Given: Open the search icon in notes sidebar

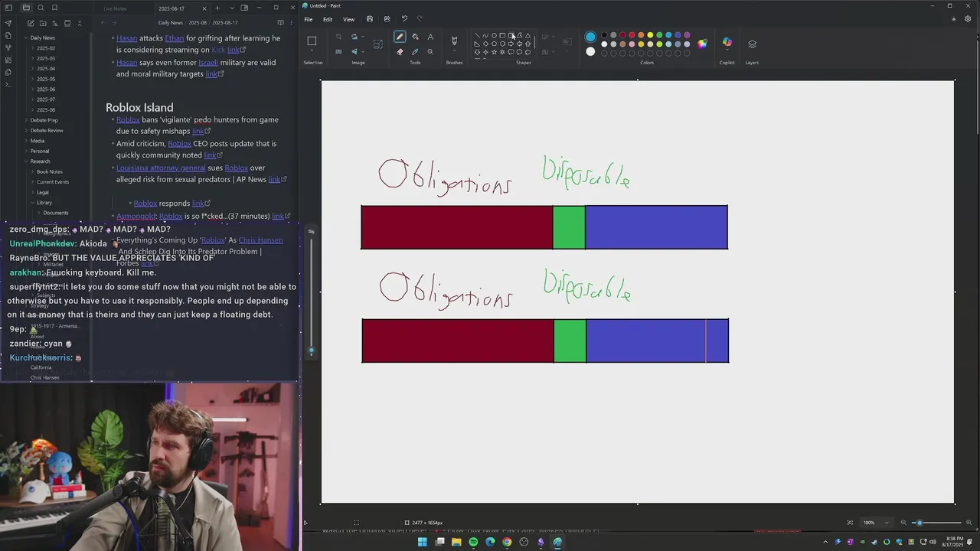Looking at the screenshot, I should coord(41,8).
